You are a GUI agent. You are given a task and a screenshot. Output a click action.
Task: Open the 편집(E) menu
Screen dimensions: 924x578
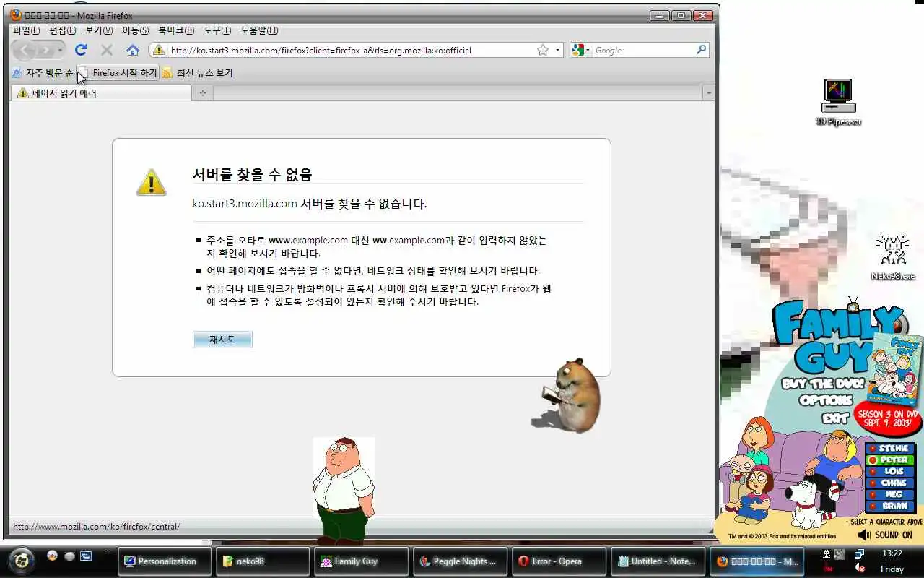click(63, 30)
